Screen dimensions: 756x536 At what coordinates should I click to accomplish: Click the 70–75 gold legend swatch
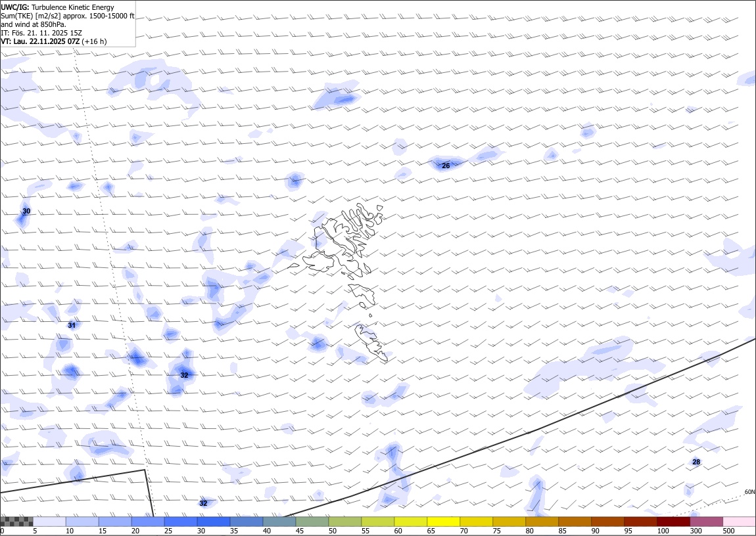tap(476, 522)
